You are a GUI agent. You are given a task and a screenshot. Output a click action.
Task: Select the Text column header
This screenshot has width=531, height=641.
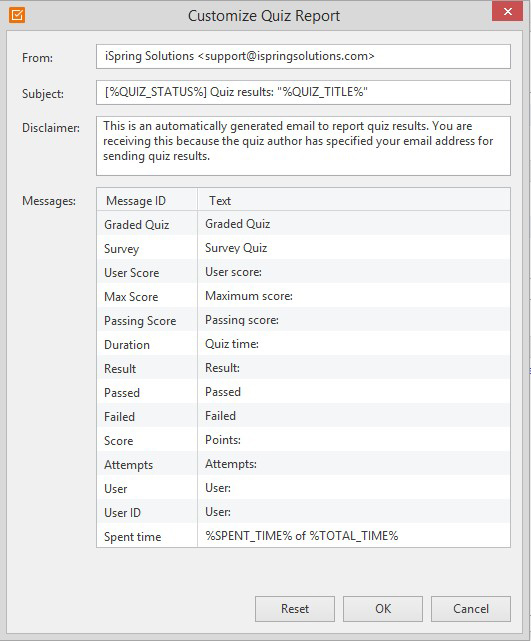click(x=354, y=200)
